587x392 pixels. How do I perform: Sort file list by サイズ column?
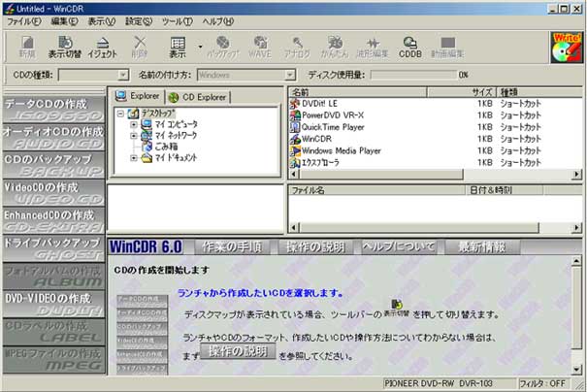[462, 92]
